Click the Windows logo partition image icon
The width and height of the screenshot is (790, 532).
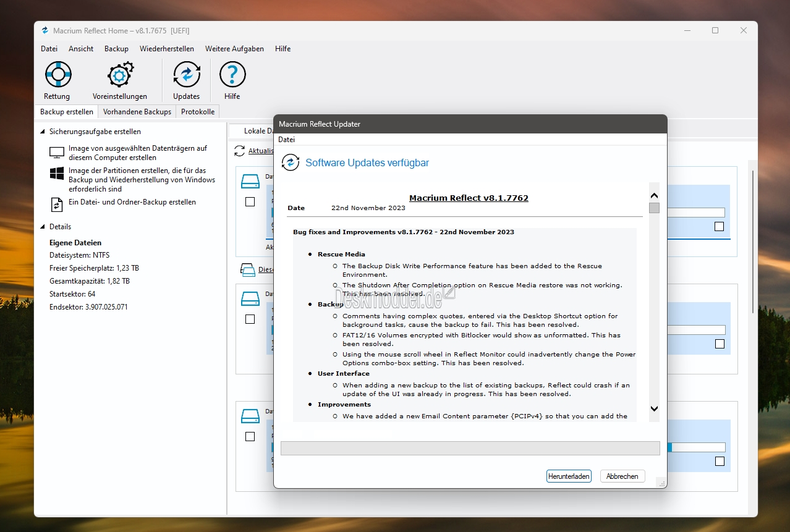[x=57, y=174]
